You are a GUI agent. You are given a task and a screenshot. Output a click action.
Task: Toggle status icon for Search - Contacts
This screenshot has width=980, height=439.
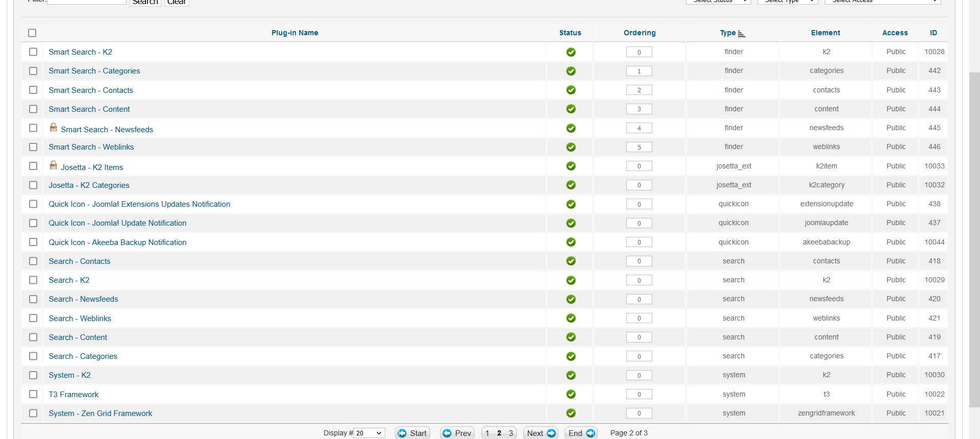(571, 261)
